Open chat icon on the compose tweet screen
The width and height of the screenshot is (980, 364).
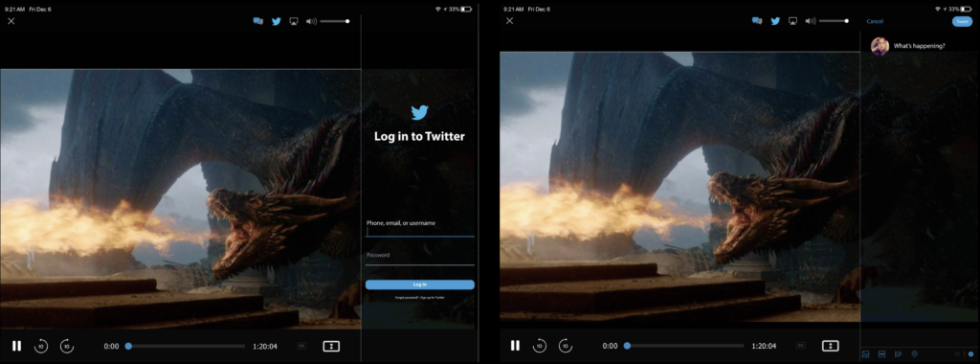click(756, 21)
